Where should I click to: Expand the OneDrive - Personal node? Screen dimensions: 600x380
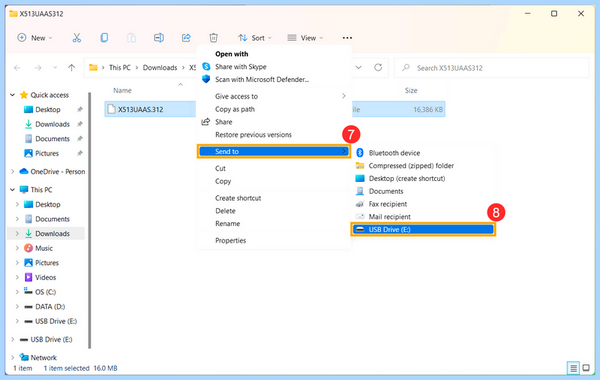[13, 171]
